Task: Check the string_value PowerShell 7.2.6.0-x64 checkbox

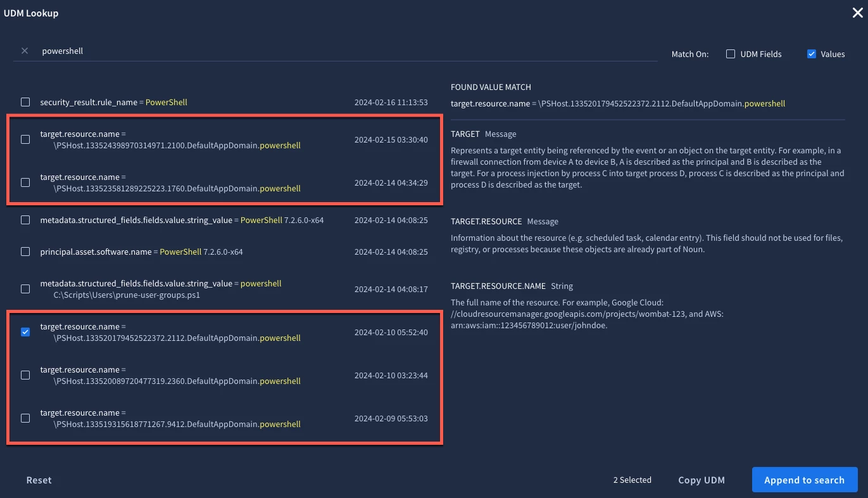Action: click(x=25, y=220)
